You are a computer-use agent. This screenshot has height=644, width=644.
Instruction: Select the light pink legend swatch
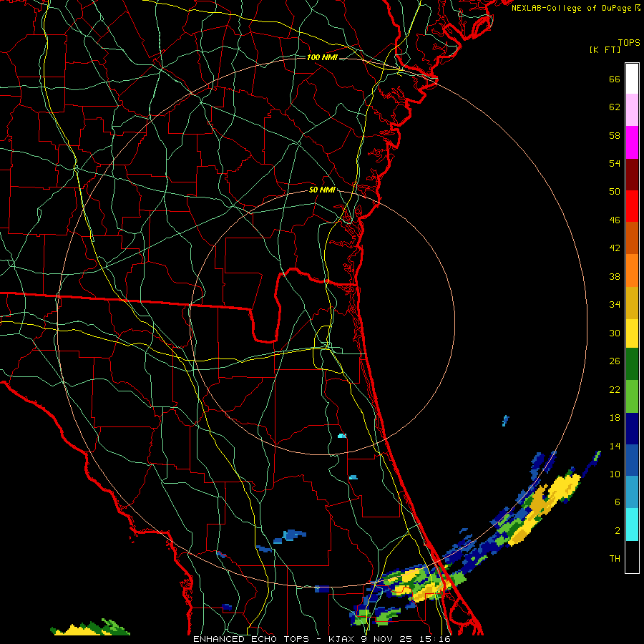point(632,110)
